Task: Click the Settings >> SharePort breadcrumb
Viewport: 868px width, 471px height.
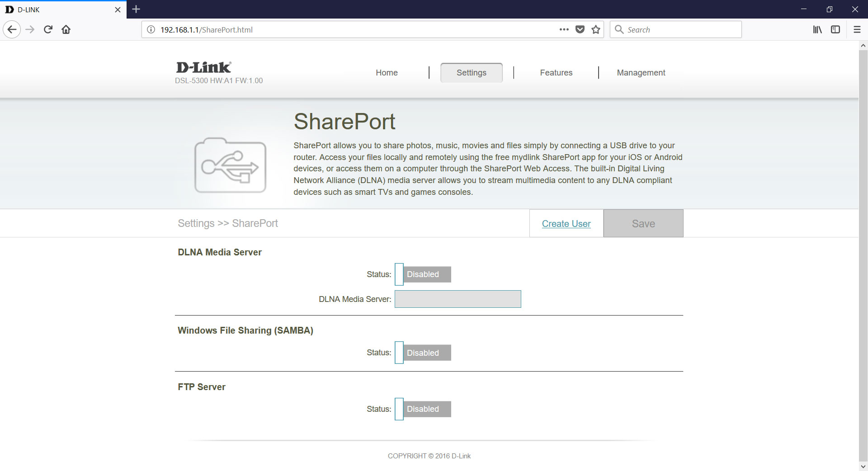Action: (x=228, y=223)
